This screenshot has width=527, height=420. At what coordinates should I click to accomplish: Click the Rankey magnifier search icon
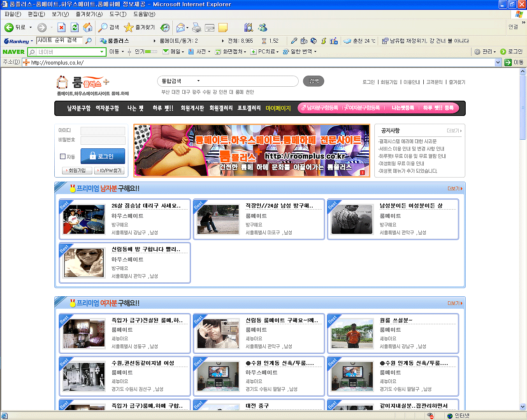click(x=88, y=41)
